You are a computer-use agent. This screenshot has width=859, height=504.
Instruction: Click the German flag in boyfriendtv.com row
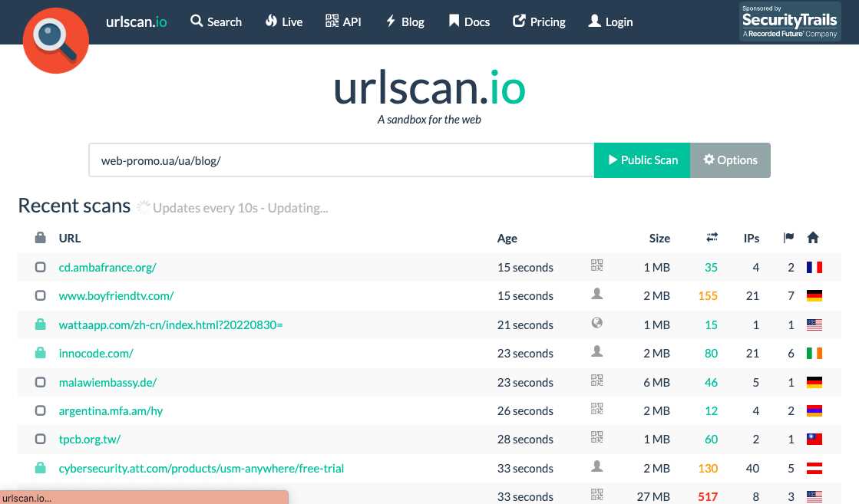[814, 295]
